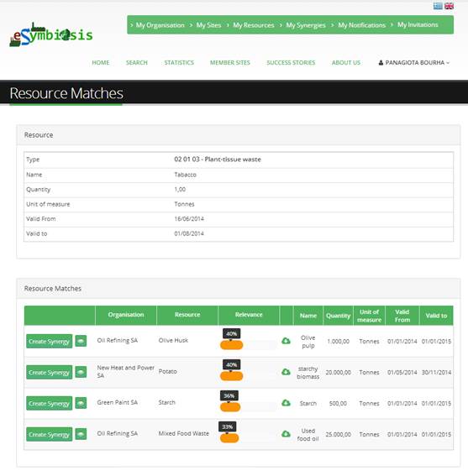Click the Quantity column header
This screenshot has height=476, width=468.
click(339, 316)
